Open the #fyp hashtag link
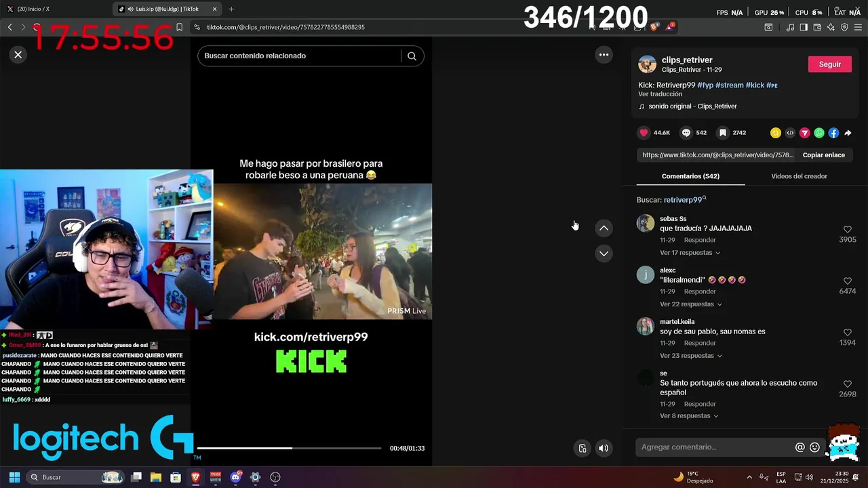The width and height of the screenshot is (868, 488). pos(705,85)
